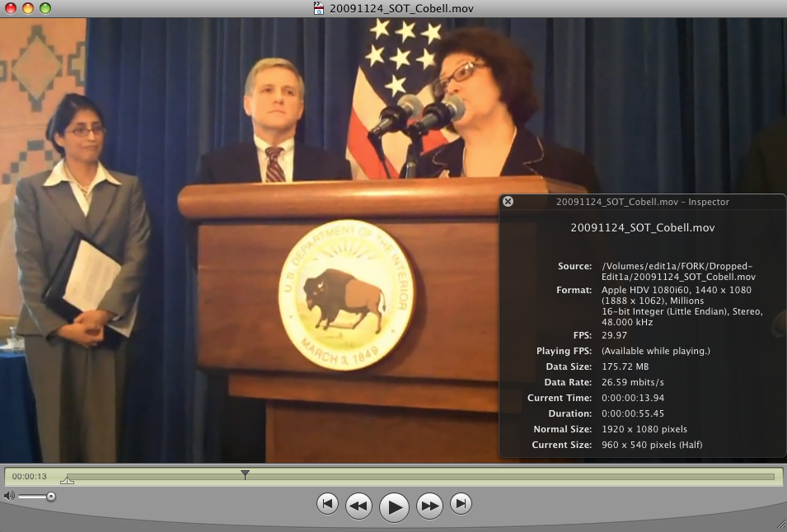Click the fast forward button
This screenshot has width=787, height=532.
pyautogui.click(x=430, y=506)
